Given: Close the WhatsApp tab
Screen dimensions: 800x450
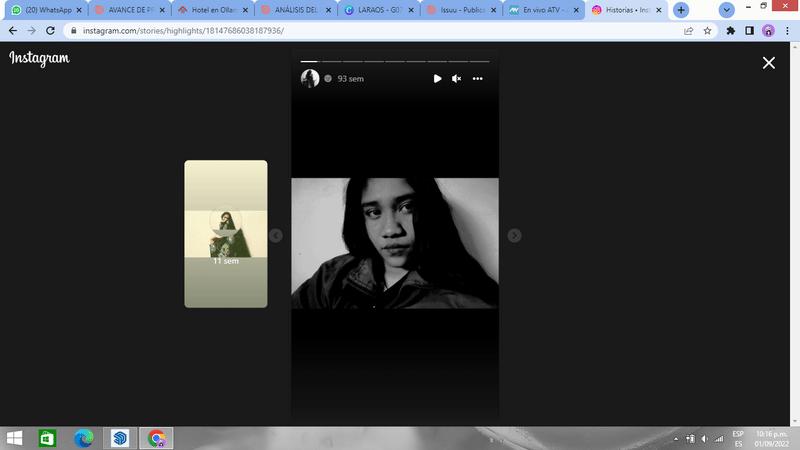Looking at the screenshot, I should 79,10.
